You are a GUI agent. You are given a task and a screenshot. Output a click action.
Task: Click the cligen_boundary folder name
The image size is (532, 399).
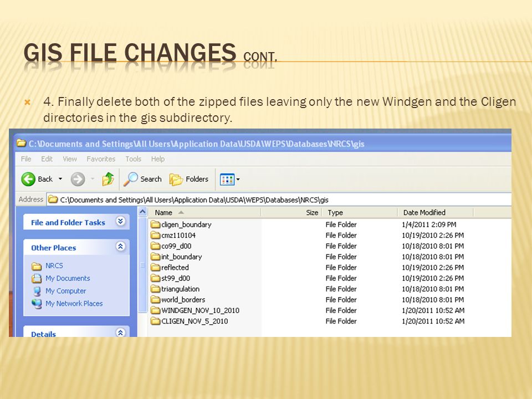(x=186, y=224)
